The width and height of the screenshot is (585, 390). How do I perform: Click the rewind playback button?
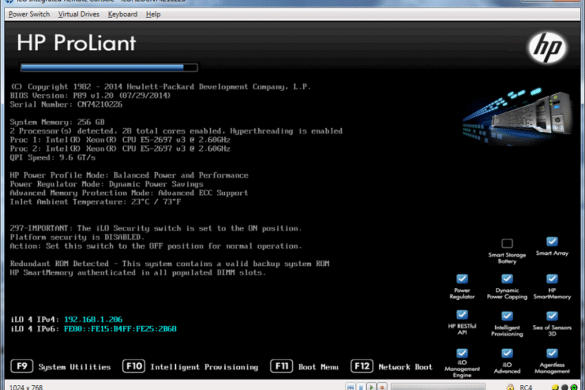click(x=350, y=387)
